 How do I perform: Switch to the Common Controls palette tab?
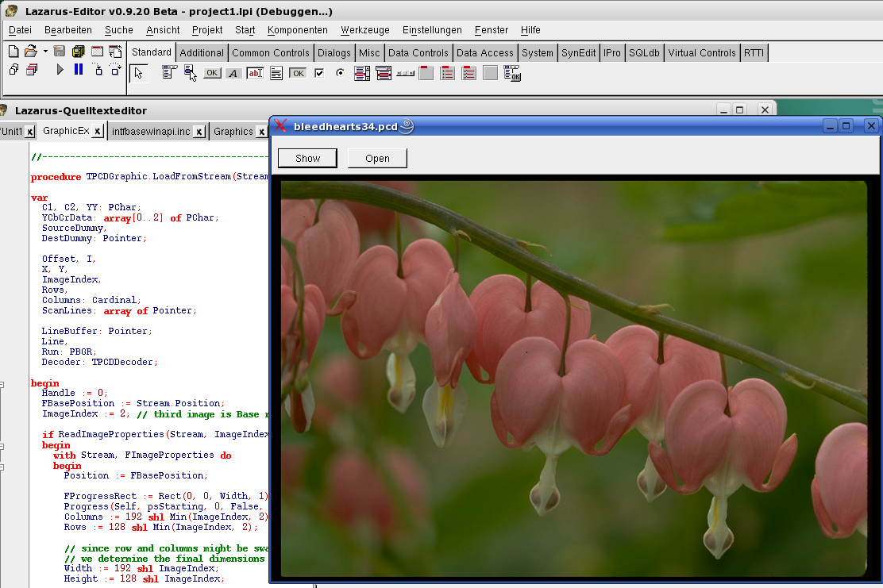coord(271,52)
